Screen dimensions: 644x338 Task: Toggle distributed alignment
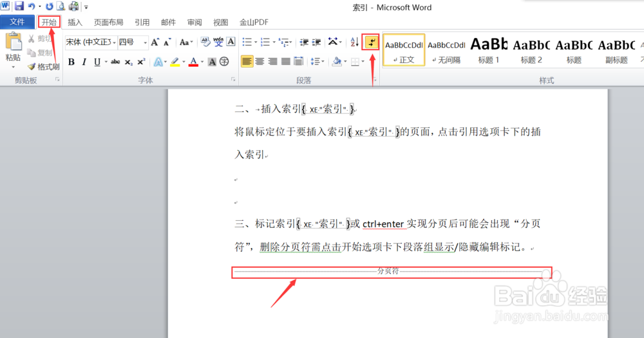(x=299, y=62)
